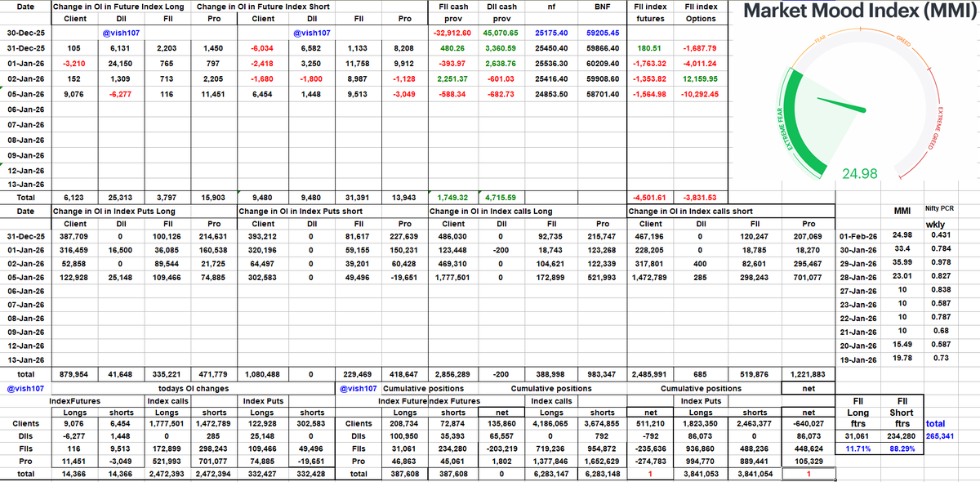Select the cell with 316,459
Screen dimensions: 980x482
73,252
